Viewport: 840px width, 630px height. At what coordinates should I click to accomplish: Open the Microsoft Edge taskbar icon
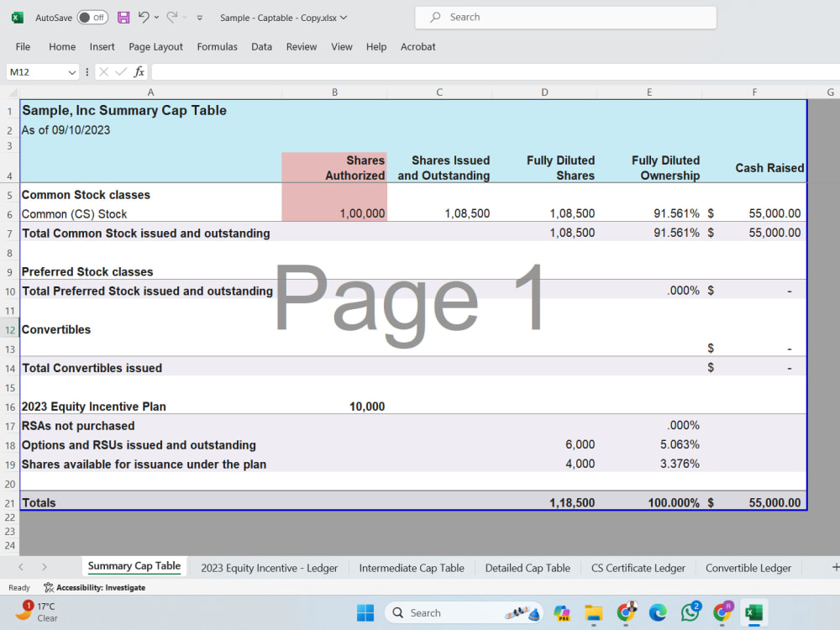[659, 612]
